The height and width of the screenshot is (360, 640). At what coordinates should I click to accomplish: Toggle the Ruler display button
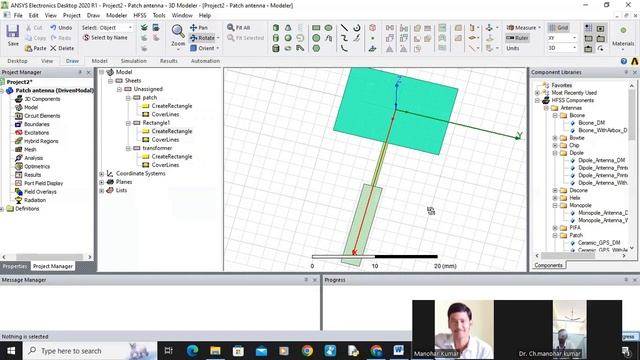[x=517, y=38]
